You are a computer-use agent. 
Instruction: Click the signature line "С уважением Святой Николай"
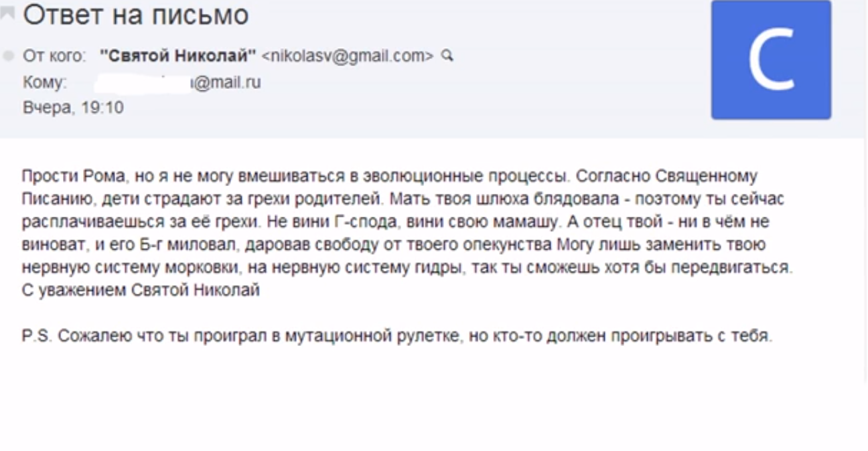pyautogui.click(x=141, y=290)
